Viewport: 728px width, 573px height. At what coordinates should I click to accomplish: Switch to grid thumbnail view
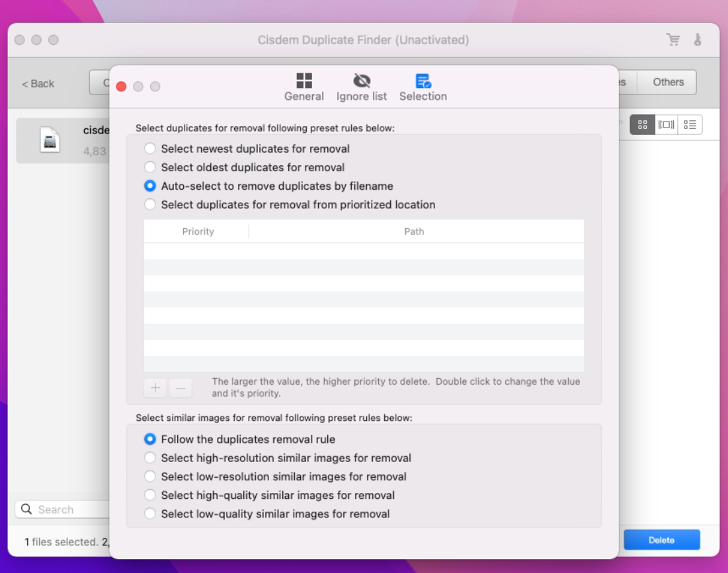(x=642, y=124)
